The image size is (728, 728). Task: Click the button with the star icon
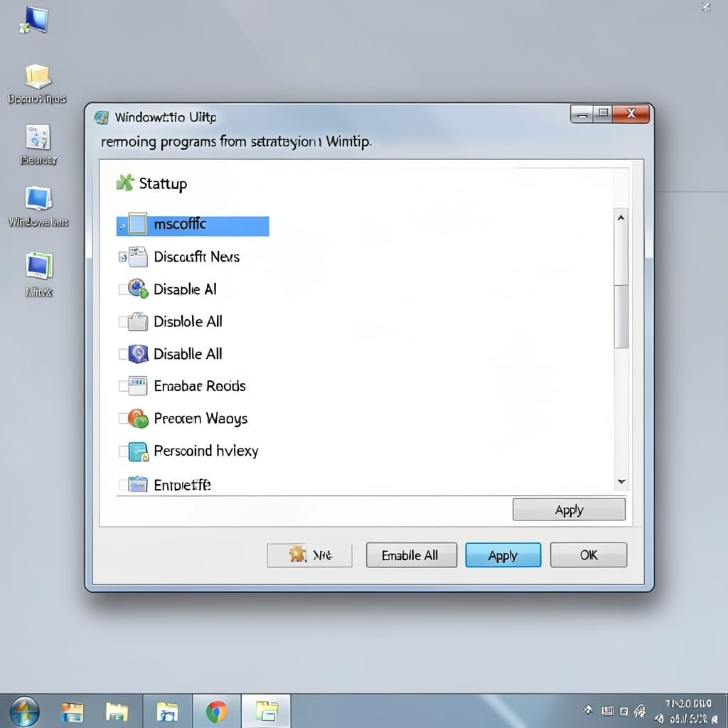[309, 555]
